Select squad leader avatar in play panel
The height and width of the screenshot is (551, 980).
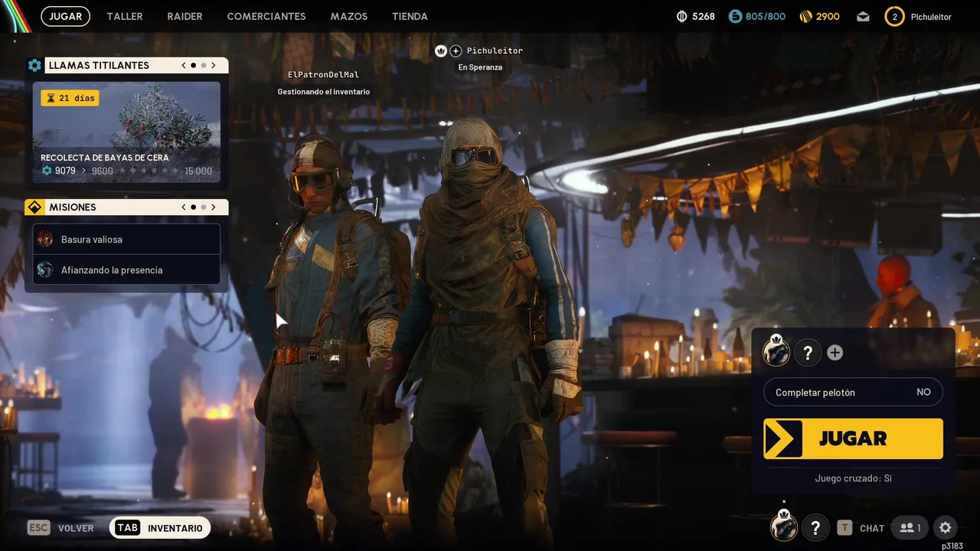coord(777,351)
